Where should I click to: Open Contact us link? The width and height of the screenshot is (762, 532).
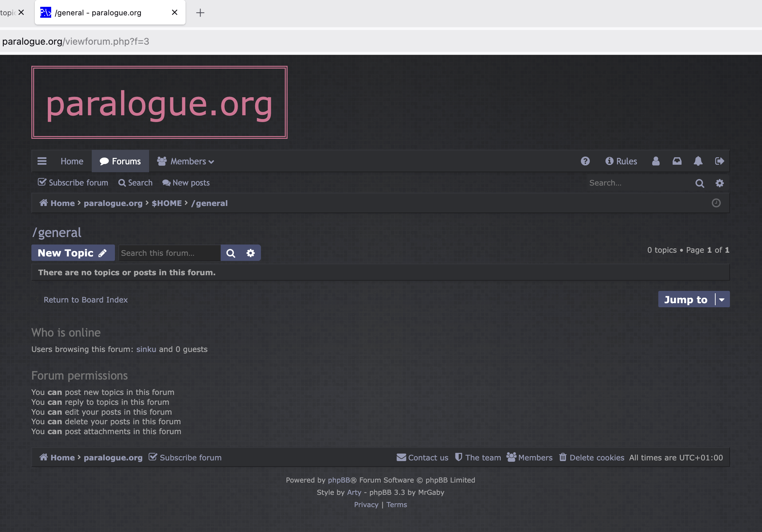[423, 458]
